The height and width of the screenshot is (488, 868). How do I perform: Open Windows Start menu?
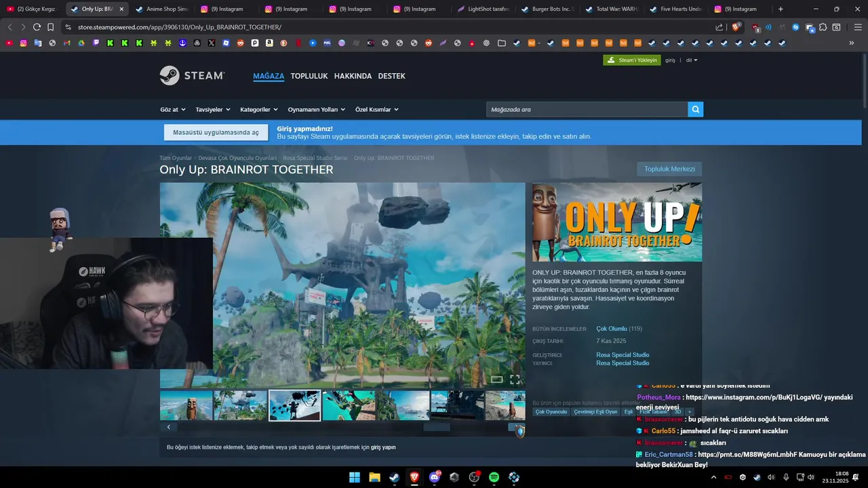355,477
